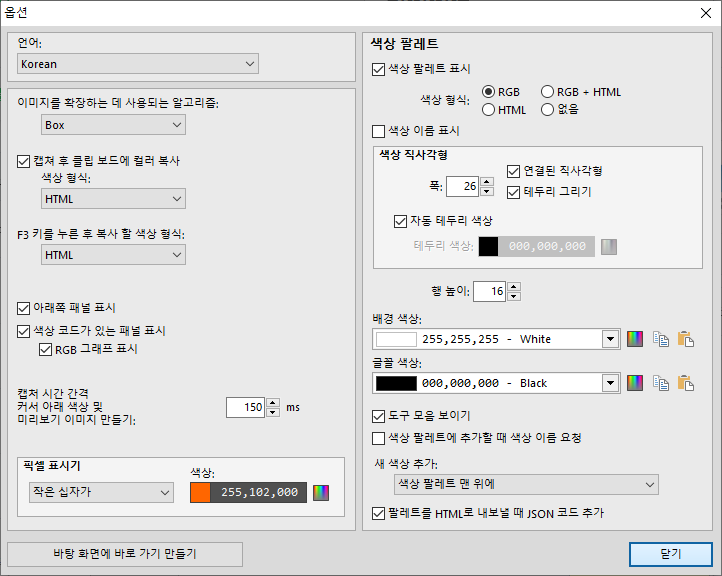This screenshot has height=576, width=722.
Task: Copy the 배경 색상 color value
Action: [x=661, y=339]
